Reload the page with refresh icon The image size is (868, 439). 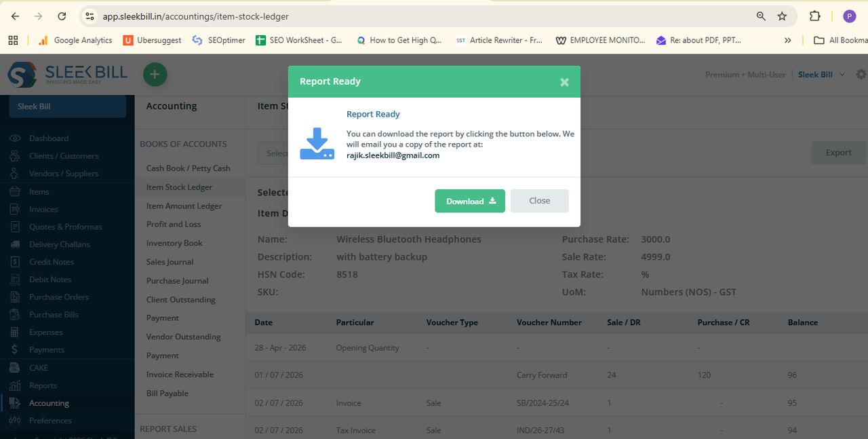tap(62, 16)
